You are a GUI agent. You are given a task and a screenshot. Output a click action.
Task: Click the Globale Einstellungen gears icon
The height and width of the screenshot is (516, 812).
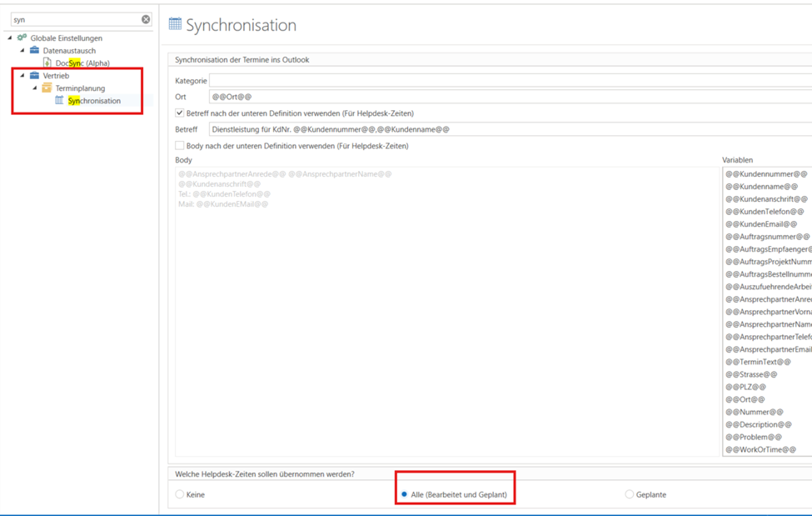point(22,38)
